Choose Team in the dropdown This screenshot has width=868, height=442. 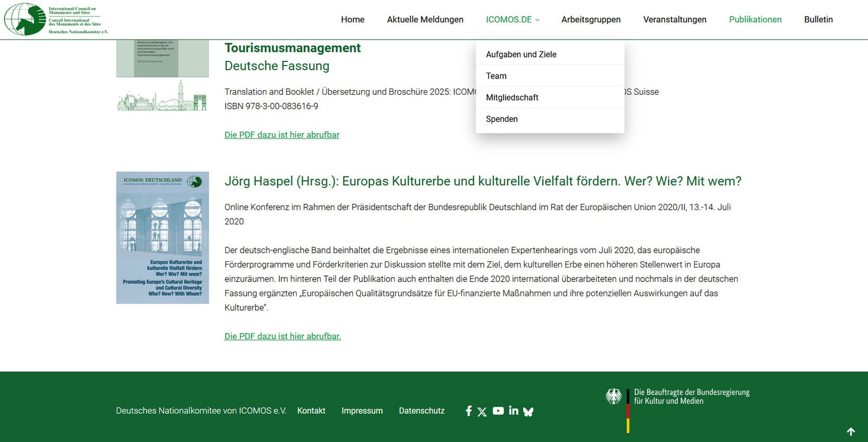coord(496,76)
